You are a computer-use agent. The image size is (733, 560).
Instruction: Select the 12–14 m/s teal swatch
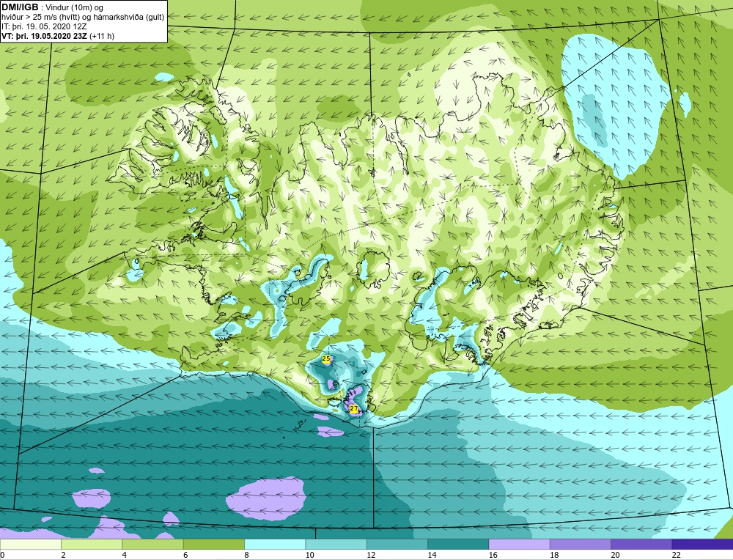pyautogui.click(x=397, y=545)
